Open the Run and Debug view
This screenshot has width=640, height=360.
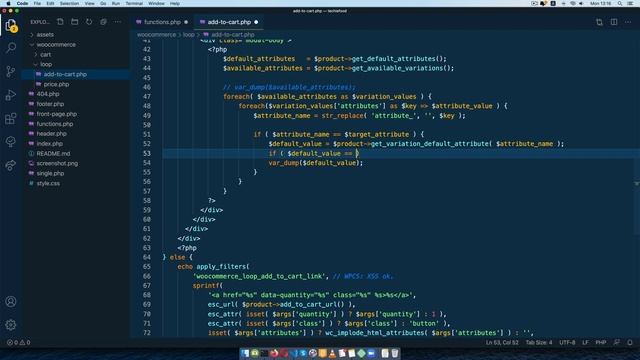pos(11,95)
